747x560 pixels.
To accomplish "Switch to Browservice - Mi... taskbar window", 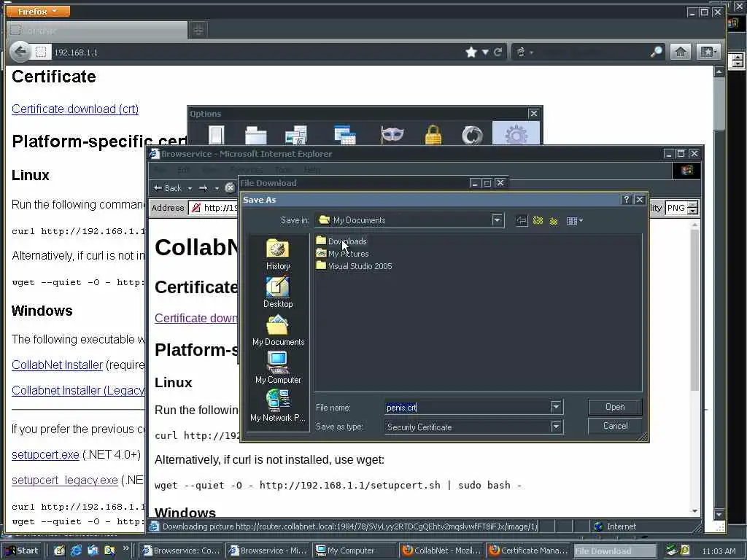I will 268,551.
